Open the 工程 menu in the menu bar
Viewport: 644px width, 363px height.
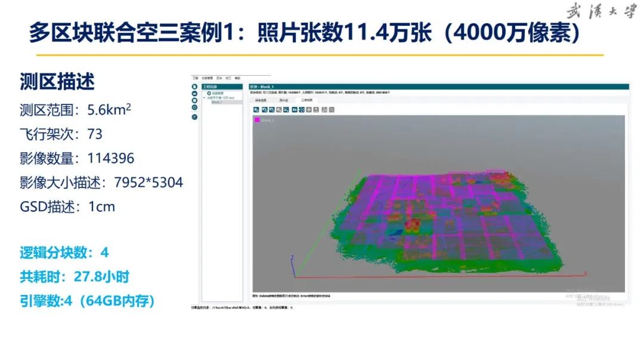[x=194, y=78]
